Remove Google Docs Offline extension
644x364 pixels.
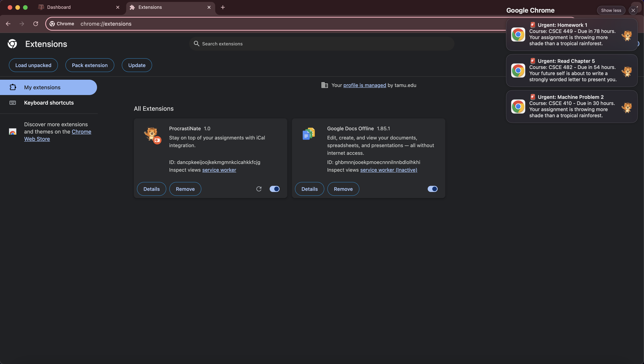click(x=343, y=189)
